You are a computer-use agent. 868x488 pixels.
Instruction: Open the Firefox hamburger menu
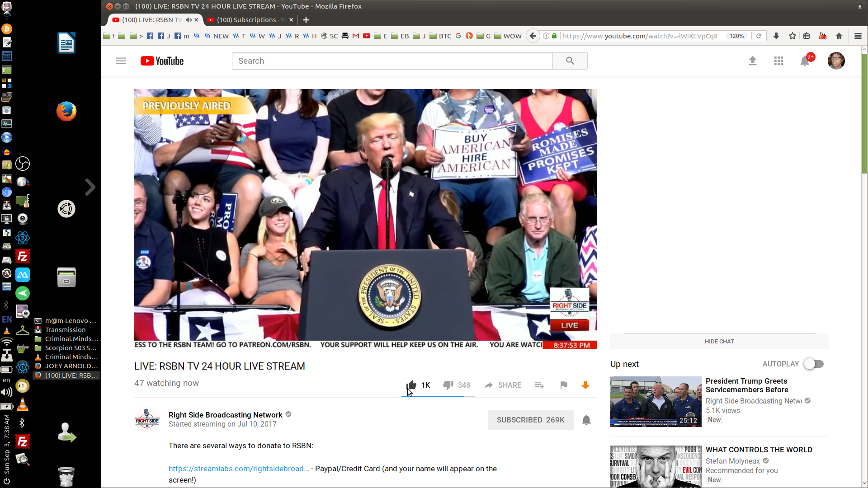pos(858,36)
